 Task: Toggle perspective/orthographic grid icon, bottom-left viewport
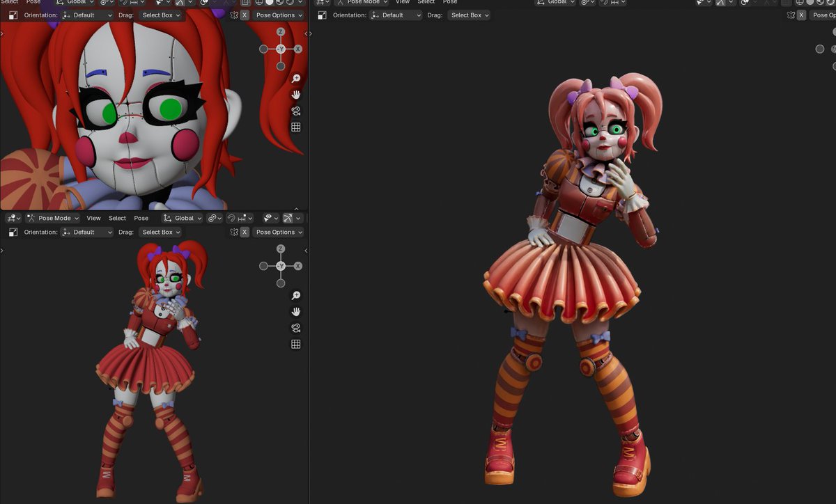click(296, 344)
